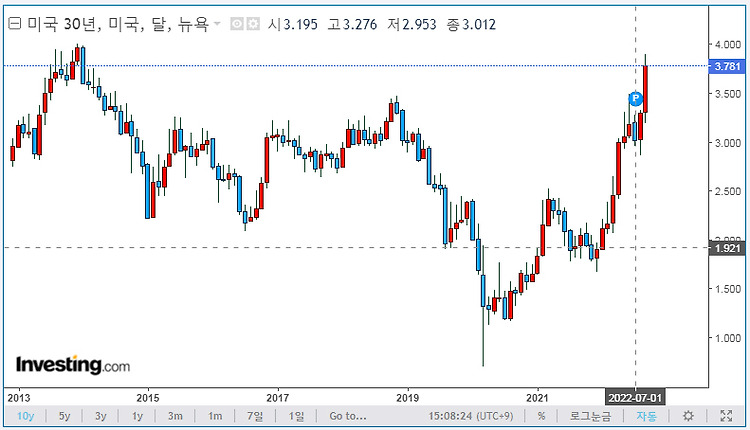The image size is (750, 430).
Task: Click the 고3.276 high value
Action: [352, 24]
